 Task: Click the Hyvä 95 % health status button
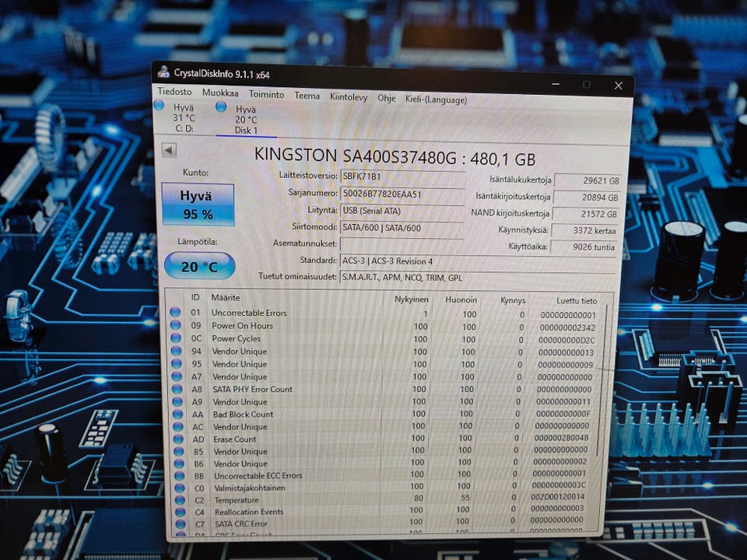198,205
